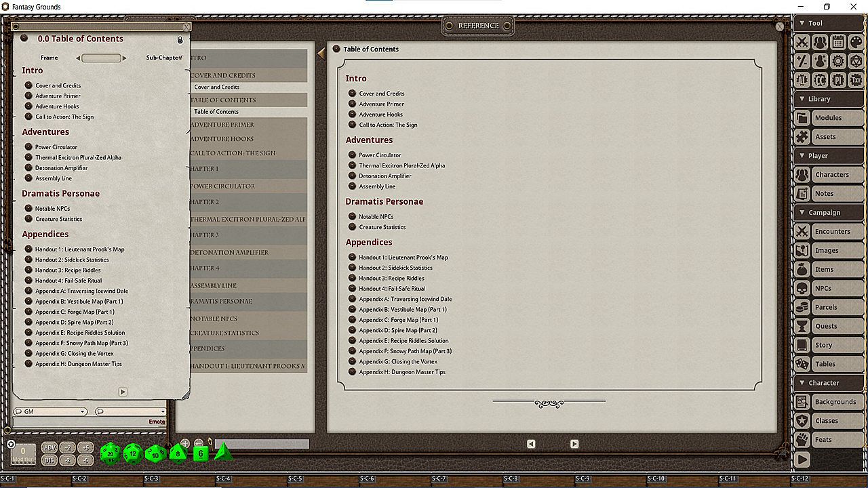The width and height of the screenshot is (868, 488).
Task: Open Appendix G: Closing the Vortex in floating window
Action: [75, 354]
